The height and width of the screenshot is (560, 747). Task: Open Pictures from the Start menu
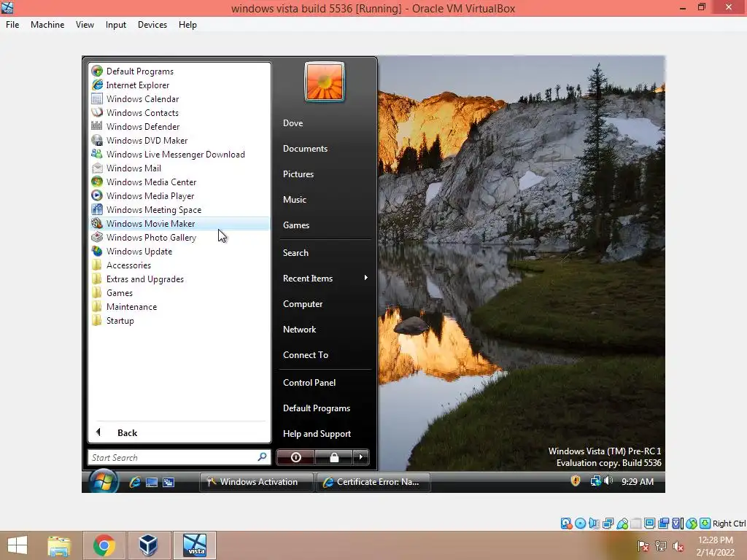[x=325, y=174]
